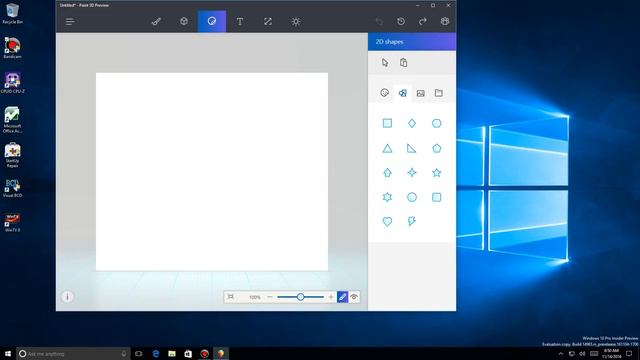Viewport: 640px width, 360px height.
Task: Select the highlighted Stickers tool
Action: 212,21
